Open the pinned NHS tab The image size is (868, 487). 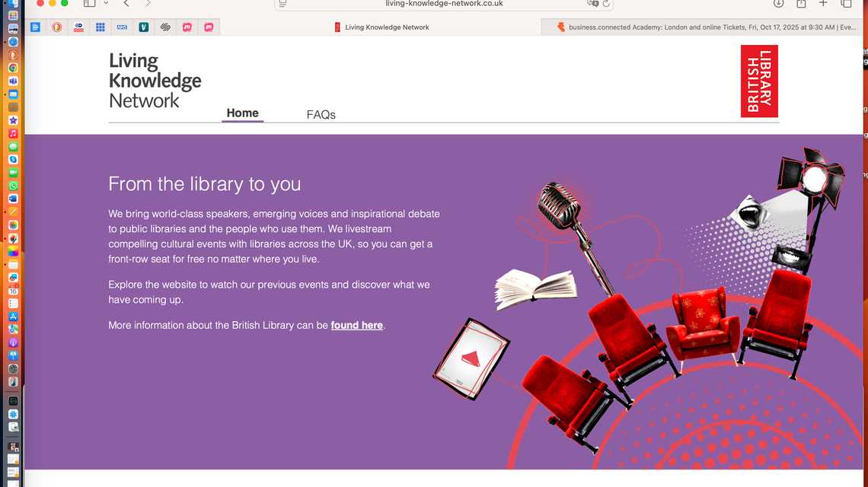(x=122, y=27)
